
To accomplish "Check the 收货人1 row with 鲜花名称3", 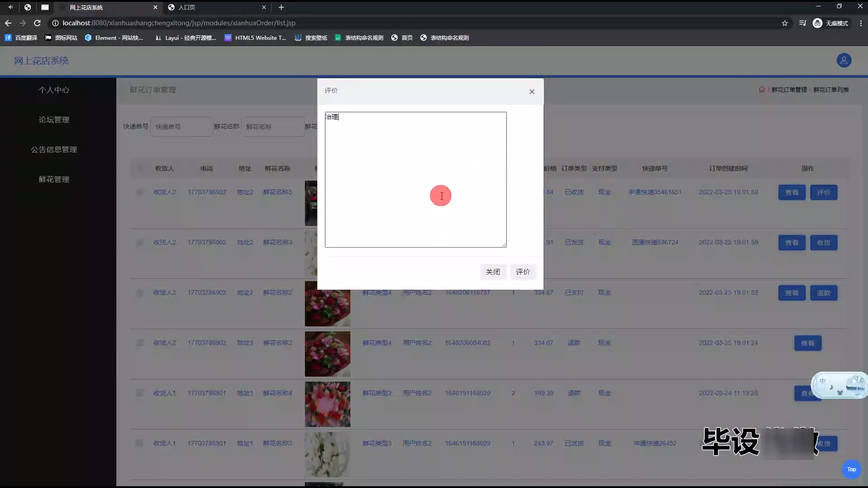I will pyautogui.click(x=140, y=443).
